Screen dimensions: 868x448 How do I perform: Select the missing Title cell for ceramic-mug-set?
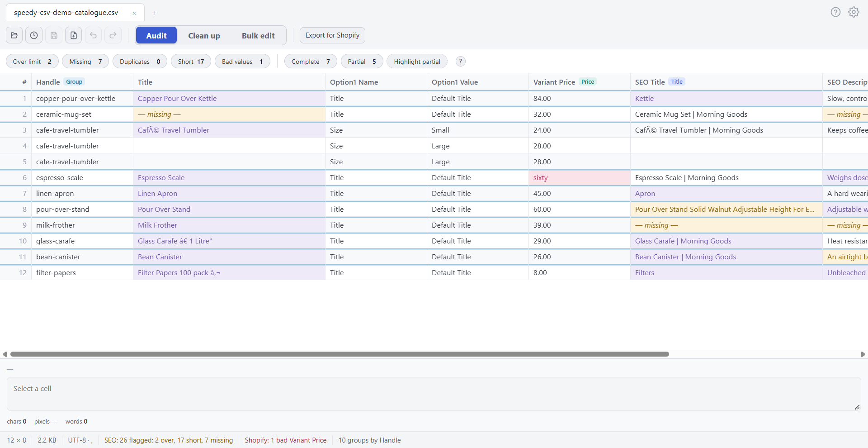tap(229, 114)
